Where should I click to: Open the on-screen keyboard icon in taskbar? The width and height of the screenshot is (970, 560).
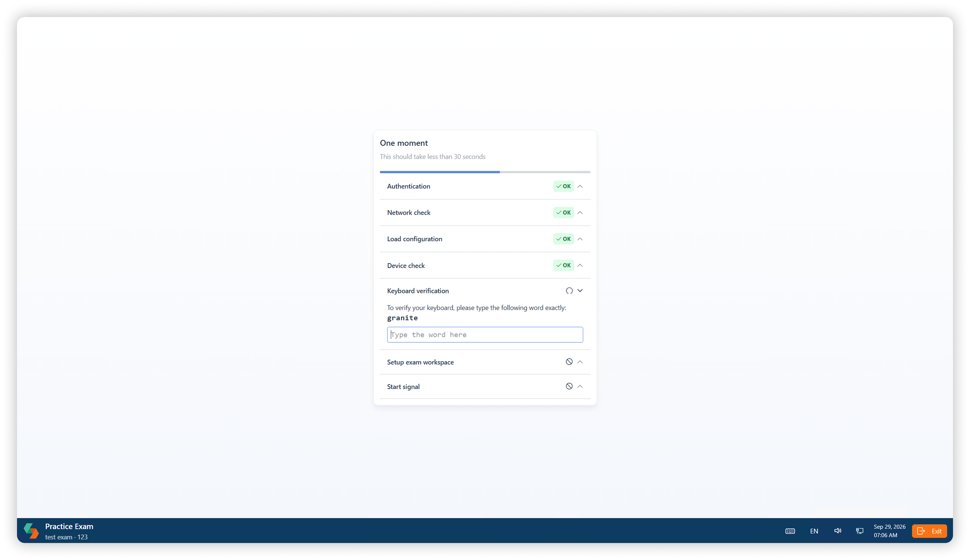tap(790, 531)
